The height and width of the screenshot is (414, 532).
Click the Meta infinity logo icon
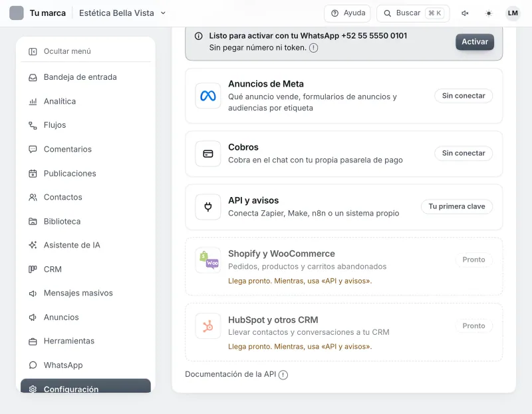pos(208,96)
